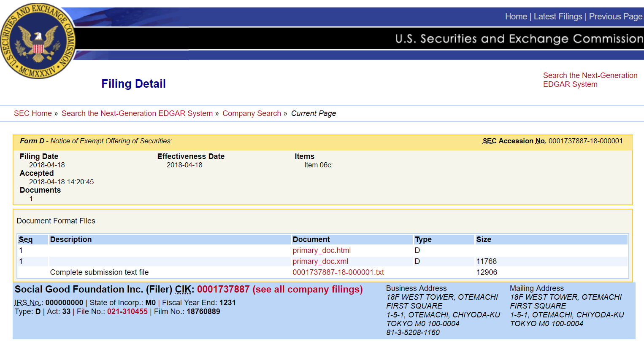Select Form D notice title text
The height and width of the screenshot is (341, 644).
tap(96, 141)
